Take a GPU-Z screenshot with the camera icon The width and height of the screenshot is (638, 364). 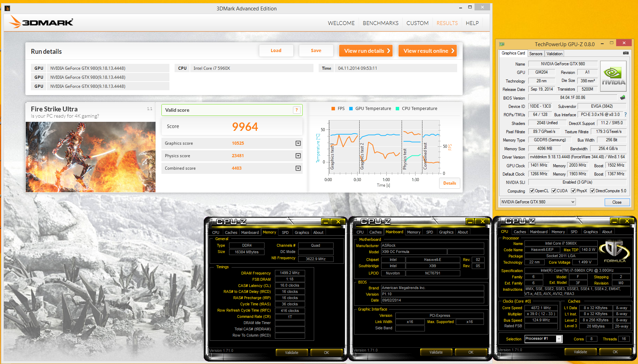pyautogui.click(x=626, y=53)
